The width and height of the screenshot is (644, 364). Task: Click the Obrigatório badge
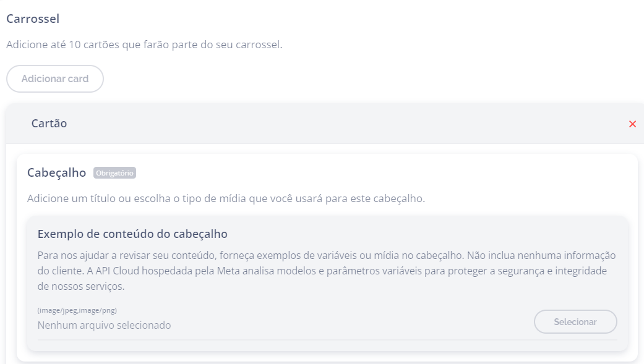(x=114, y=173)
